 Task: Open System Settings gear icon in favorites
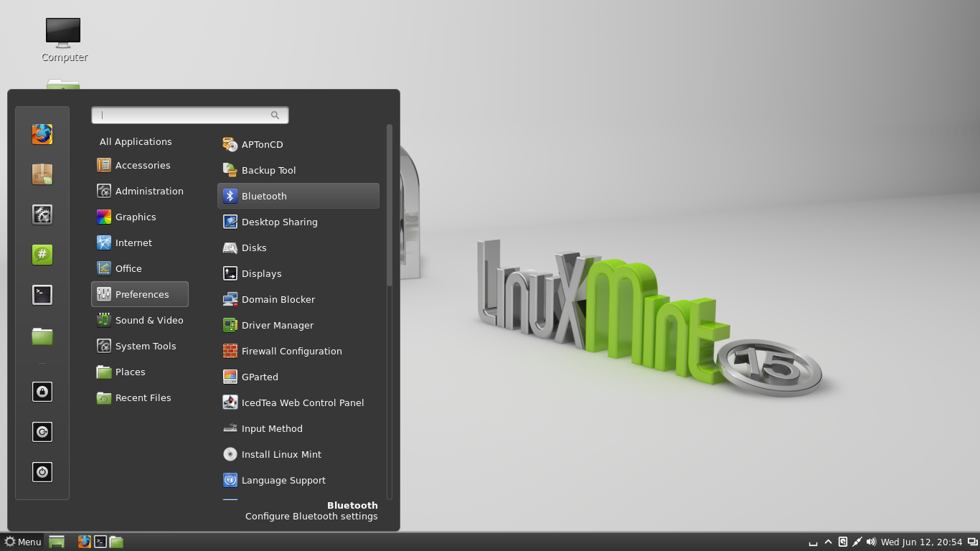pos(42,215)
